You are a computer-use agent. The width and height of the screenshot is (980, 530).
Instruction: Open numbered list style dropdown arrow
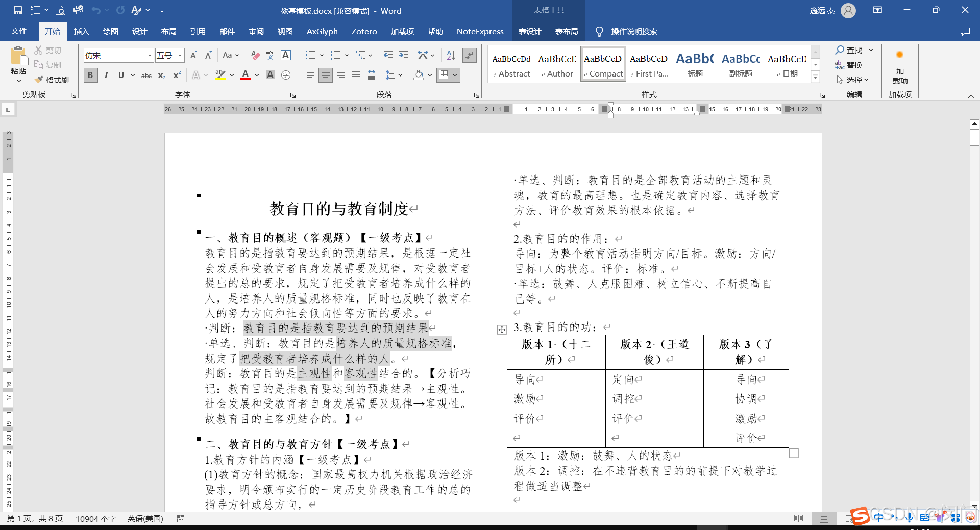tap(347, 55)
